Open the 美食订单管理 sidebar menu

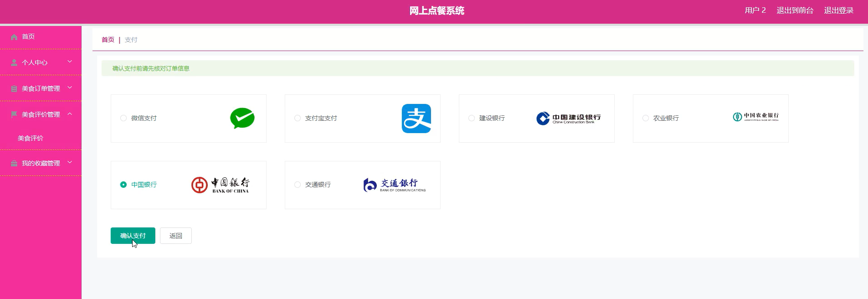(x=41, y=88)
